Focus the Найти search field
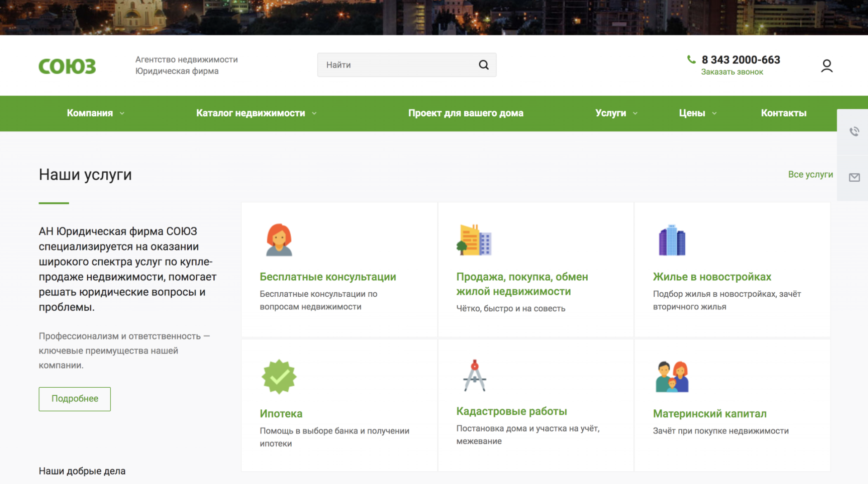 pos(398,65)
